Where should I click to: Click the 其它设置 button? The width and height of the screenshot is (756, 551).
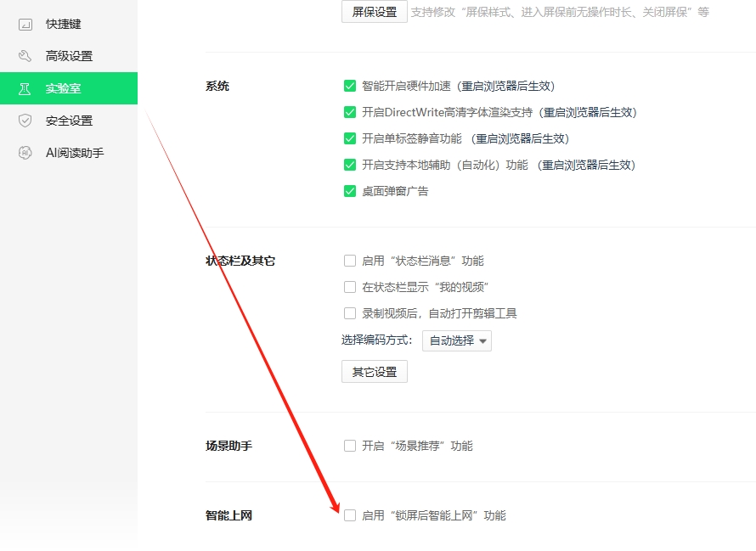coord(374,372)
